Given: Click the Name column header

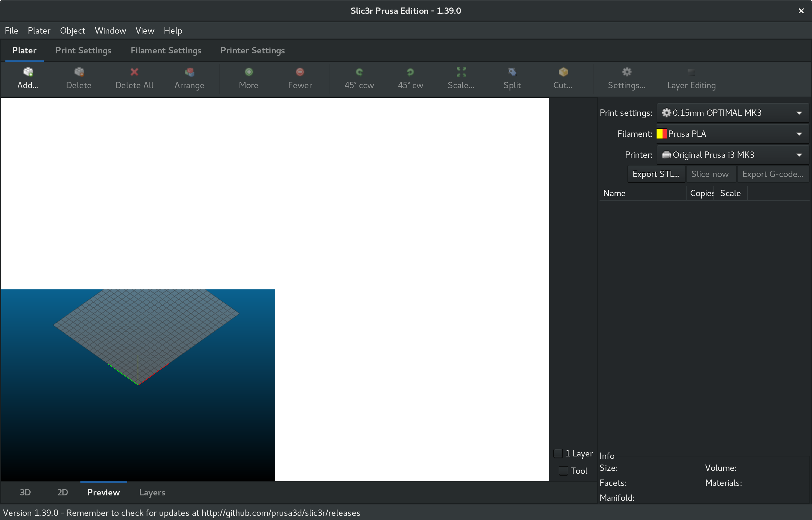Looking at the screenshot, I should point(642,193).
